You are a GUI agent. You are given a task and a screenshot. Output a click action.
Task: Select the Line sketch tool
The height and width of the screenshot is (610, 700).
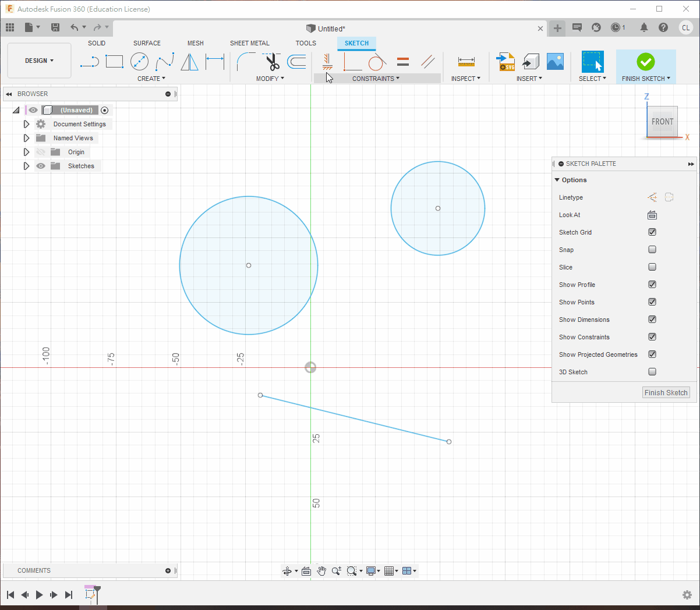pyautogui.click(x=89, y=61)
